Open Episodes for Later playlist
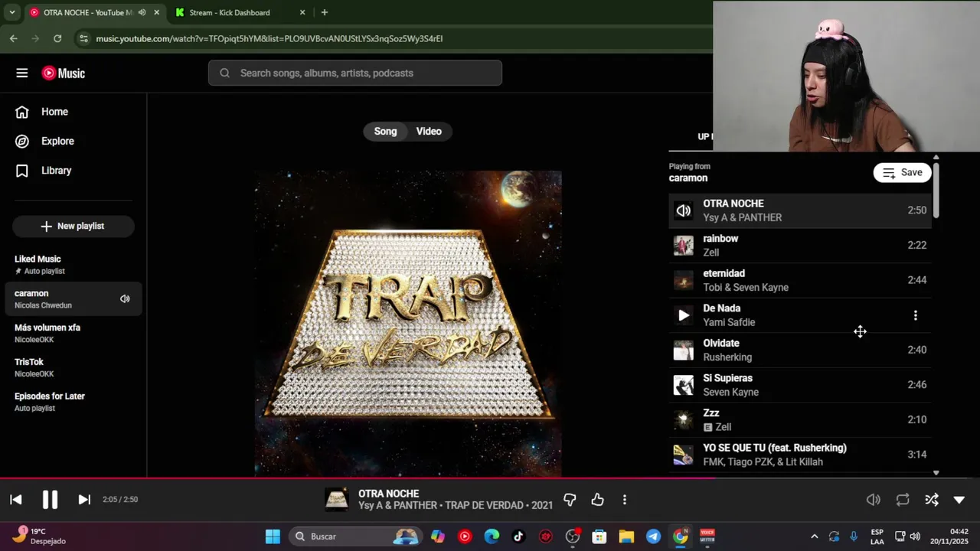This screenshot has width=980, height=551. coord(73,402)
